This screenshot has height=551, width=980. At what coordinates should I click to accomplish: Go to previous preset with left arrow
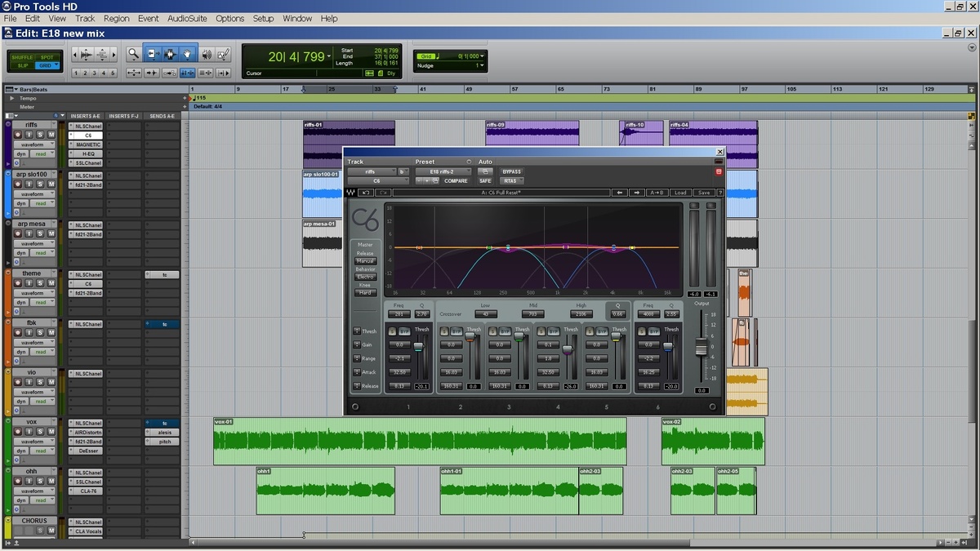(x=620, y=193)
